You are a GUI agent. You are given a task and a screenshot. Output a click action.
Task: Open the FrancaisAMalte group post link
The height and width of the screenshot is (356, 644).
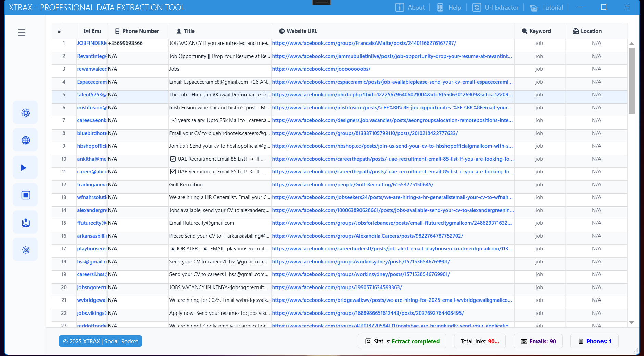pos(364,43)
